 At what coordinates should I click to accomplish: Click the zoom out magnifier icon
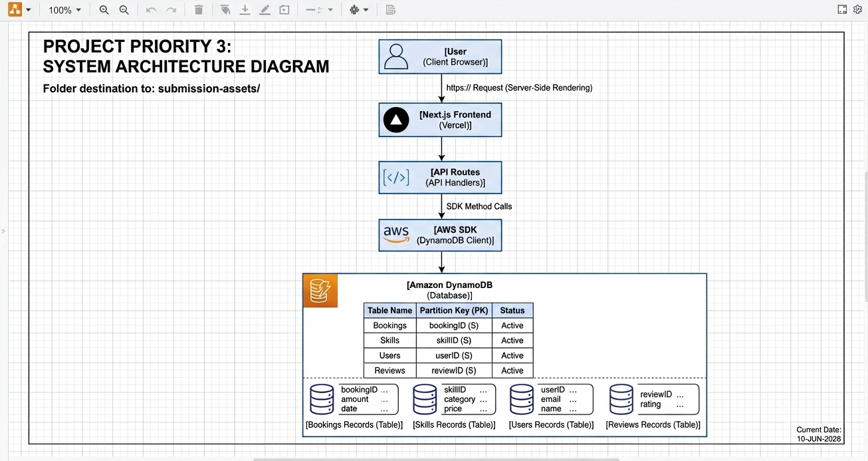tap(124, 10)
